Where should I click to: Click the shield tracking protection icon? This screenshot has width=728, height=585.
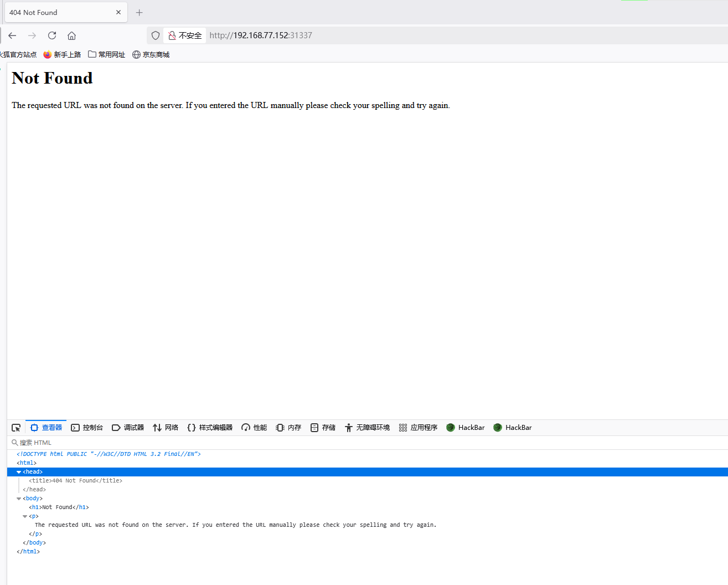click(x=156, y=35)
